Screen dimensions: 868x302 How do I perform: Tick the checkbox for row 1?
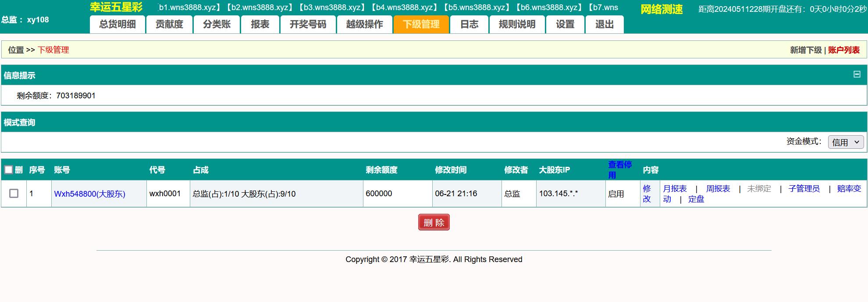[14, 194]
